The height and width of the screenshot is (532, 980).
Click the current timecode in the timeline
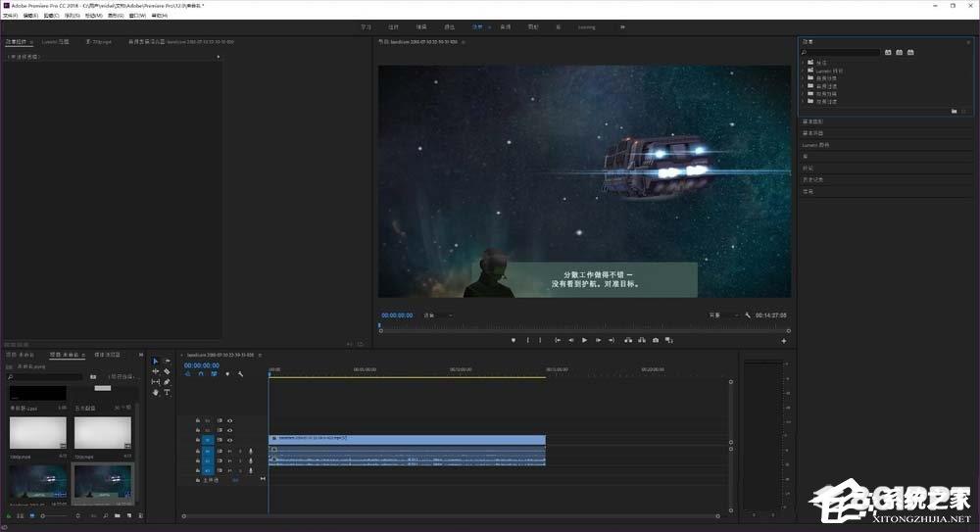(201, 365)
